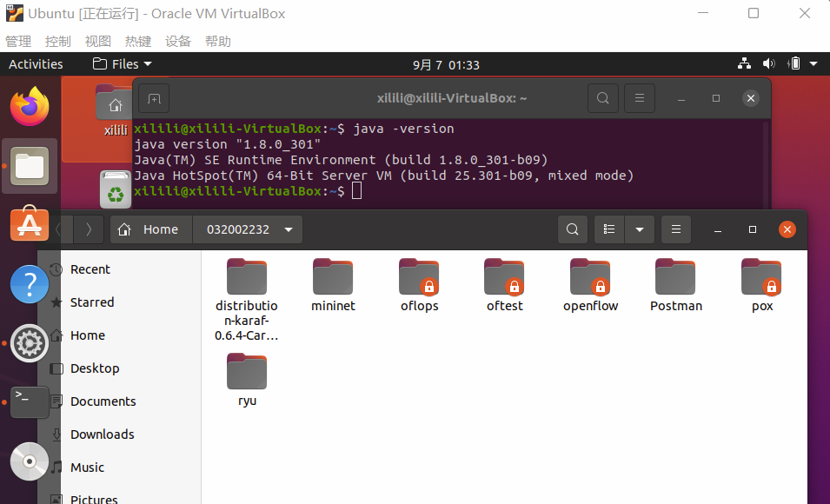
Task: Close the Terminal window
Action: pyautogui.click(x=751, y=98)
